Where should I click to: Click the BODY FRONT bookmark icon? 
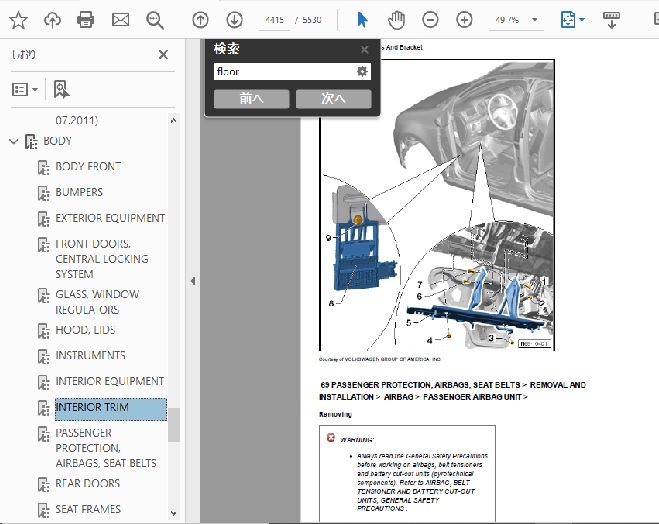click(x=43, y=167)
